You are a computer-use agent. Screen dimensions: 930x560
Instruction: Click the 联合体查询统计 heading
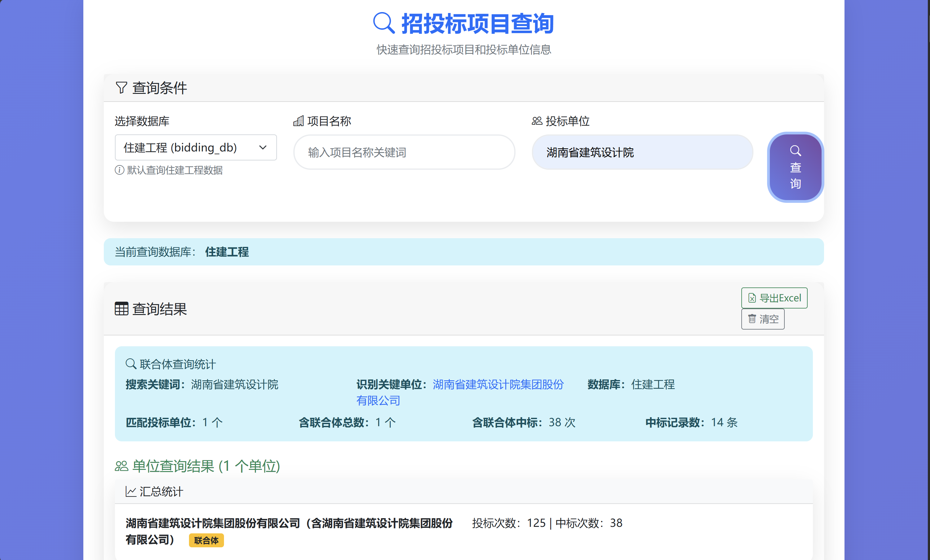tap(178, 364)
